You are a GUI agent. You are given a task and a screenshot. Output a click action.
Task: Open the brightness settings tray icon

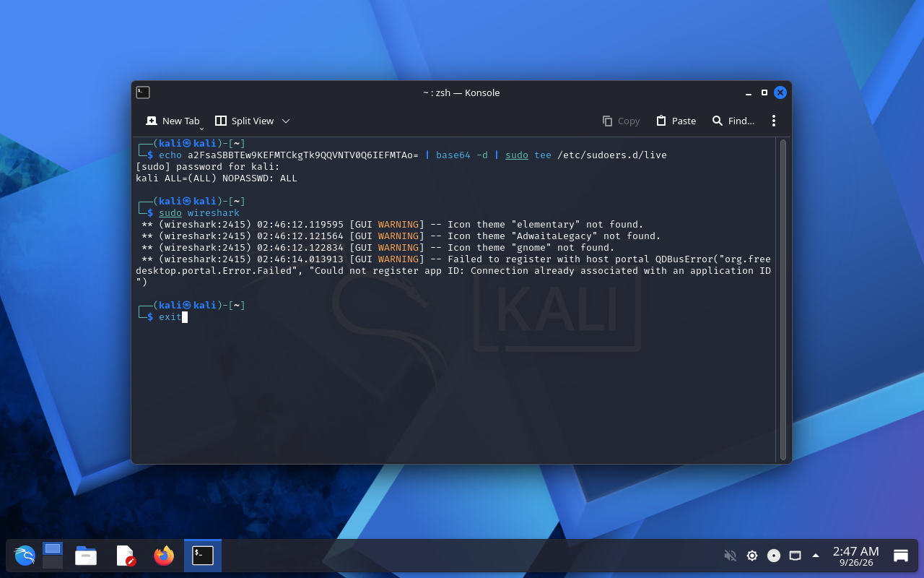(751, 556)
